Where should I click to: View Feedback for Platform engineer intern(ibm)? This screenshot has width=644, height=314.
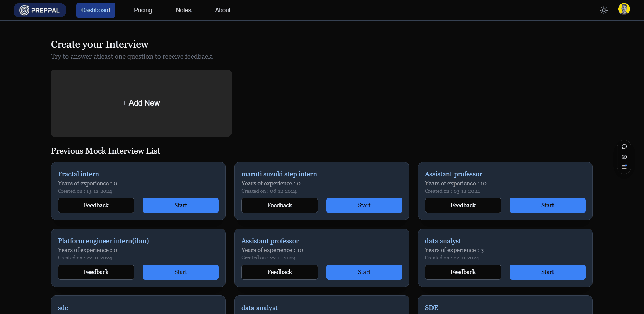coord(96,272)
